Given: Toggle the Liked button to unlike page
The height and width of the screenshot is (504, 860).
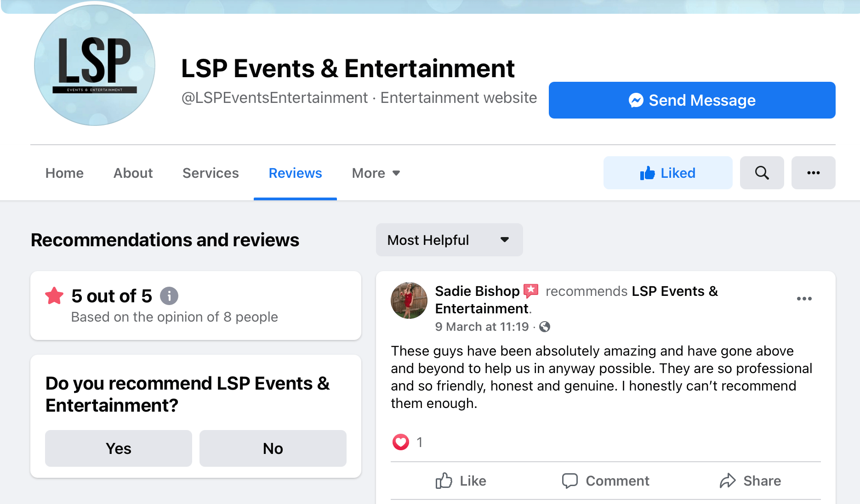Looking at the screenshot, I should 667,173.
